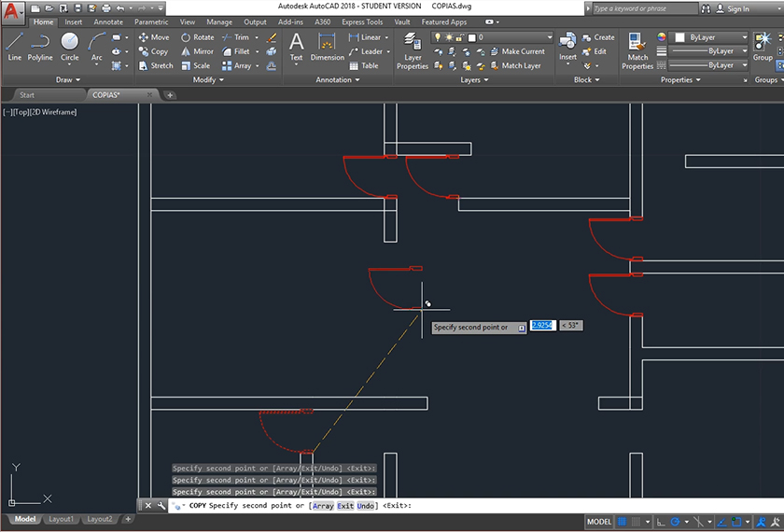Activate the Stretch tool

(154, 65)
